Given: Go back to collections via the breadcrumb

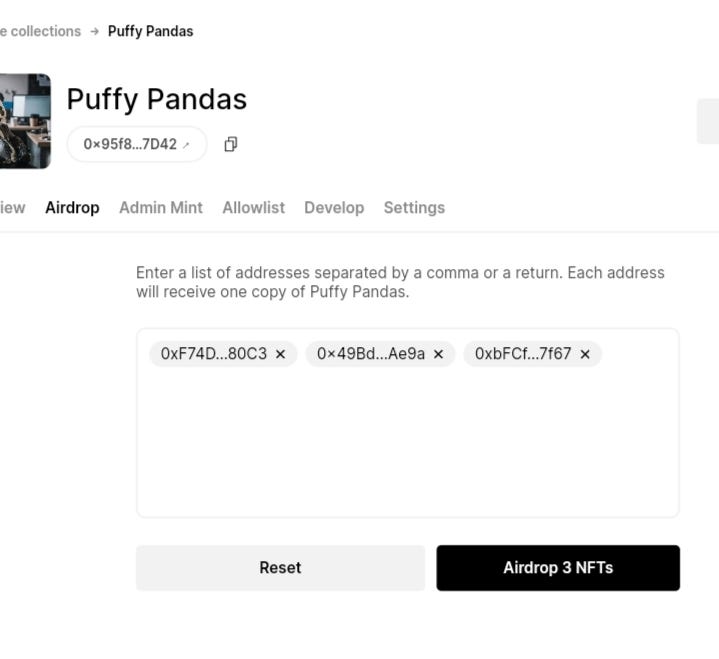Looking at the screenshot, I should 40,31.
